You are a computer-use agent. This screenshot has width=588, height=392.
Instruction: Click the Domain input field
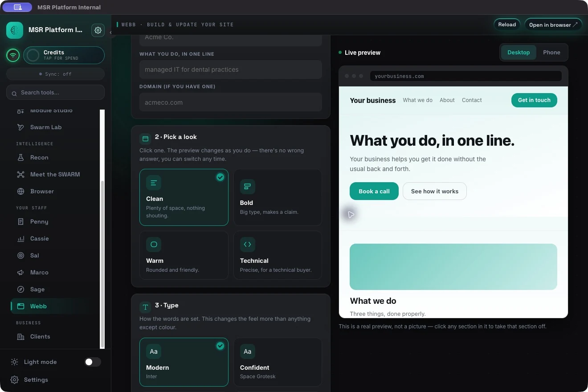(x=231, y=102)
